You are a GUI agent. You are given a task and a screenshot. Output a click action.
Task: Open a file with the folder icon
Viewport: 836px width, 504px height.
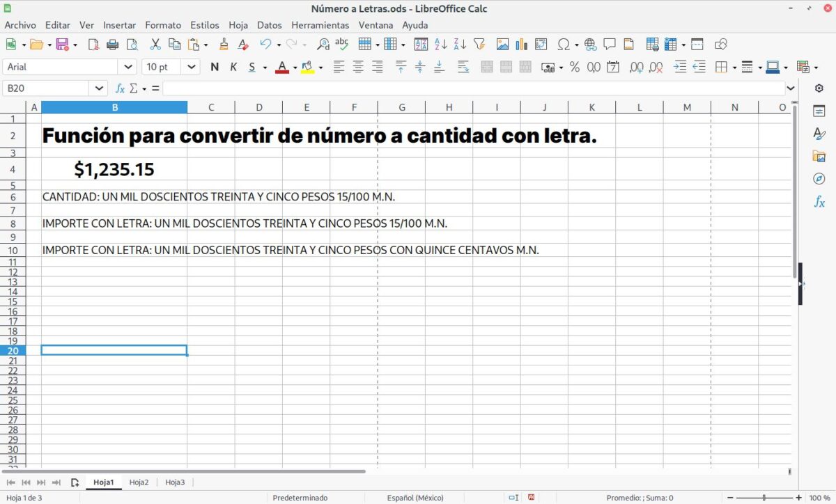(36, 45)
